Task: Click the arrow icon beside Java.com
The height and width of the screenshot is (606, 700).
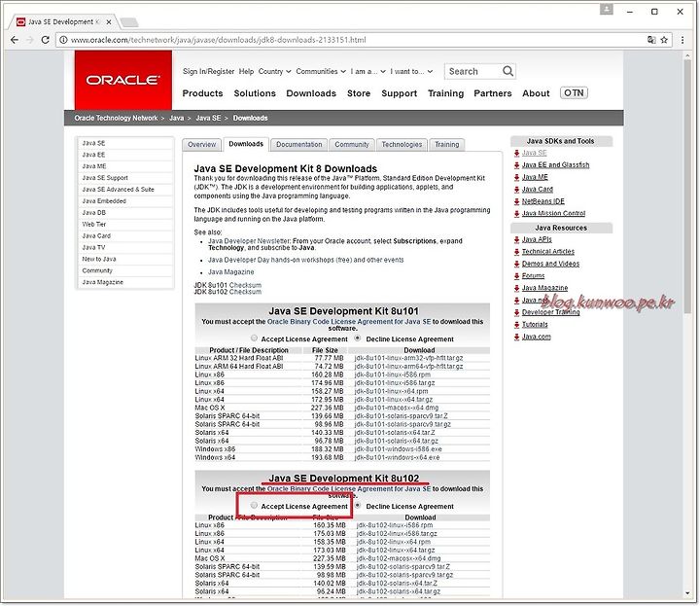Action: (516, 337)
